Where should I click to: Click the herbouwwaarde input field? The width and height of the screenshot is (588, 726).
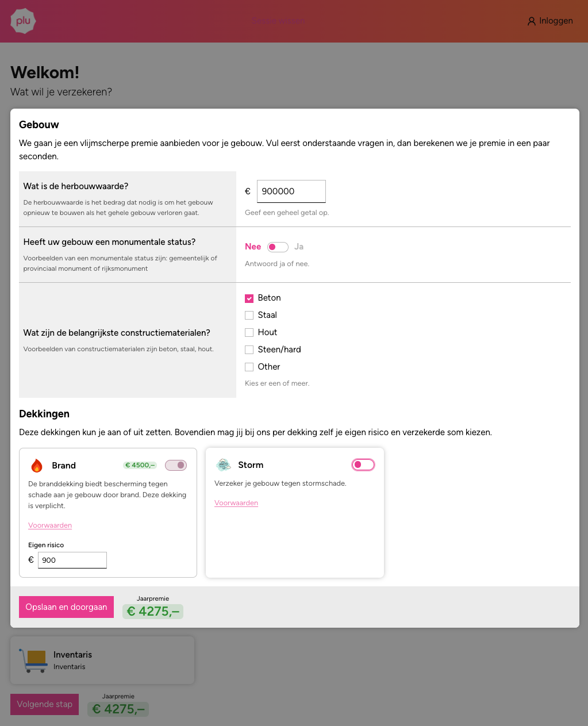[291, 191]
